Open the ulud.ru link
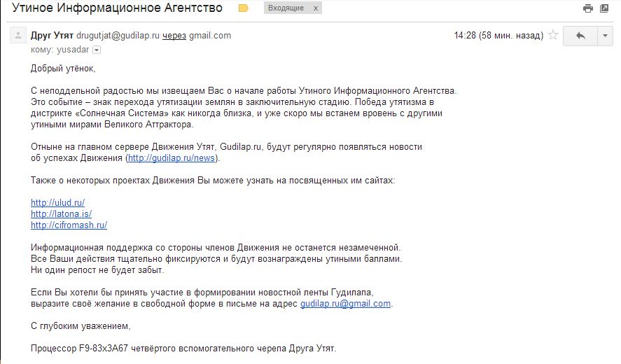 (57, 203)
